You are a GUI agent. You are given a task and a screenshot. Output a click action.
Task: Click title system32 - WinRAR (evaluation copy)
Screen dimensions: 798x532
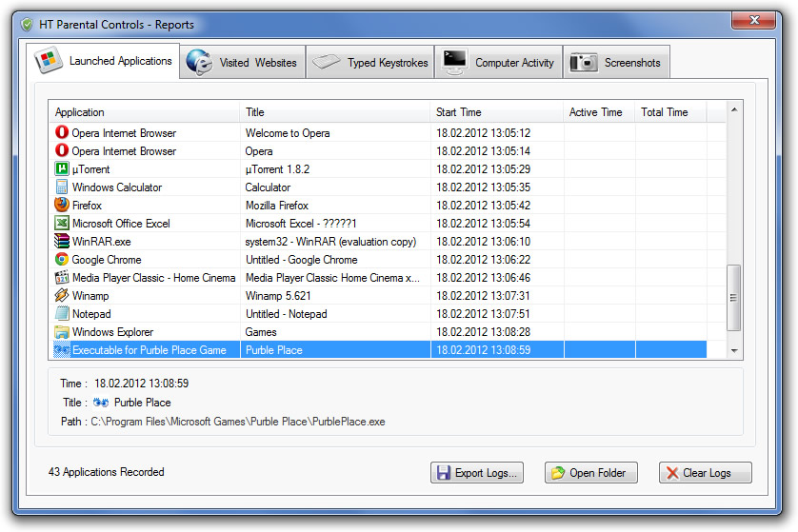tap(330, 242)
